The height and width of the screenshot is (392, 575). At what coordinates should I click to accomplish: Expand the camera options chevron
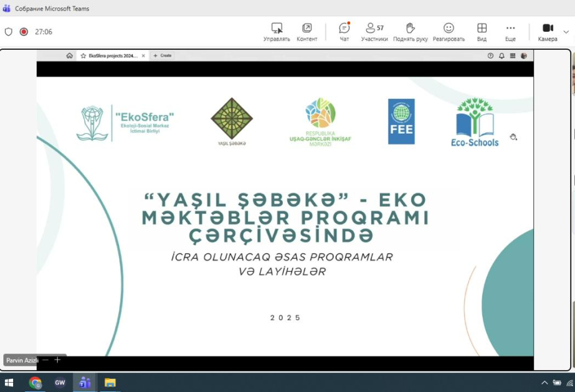pyautogui.click(x=566, y=32)
